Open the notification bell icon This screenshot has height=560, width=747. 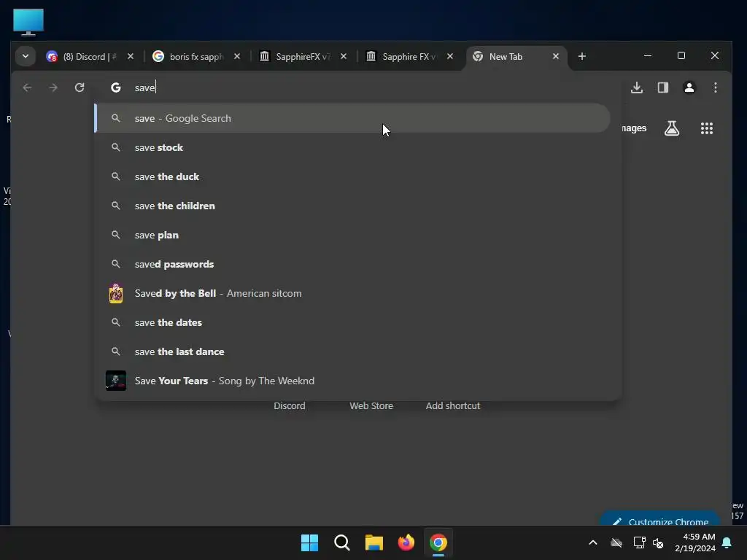727,542
